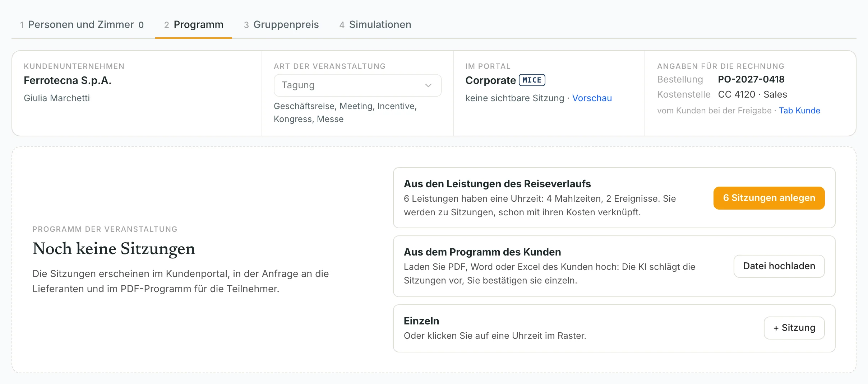This screenshot has width=868, height=384.
Task: Click the Programm der Veranstaltung label
Action: point(105,229)
